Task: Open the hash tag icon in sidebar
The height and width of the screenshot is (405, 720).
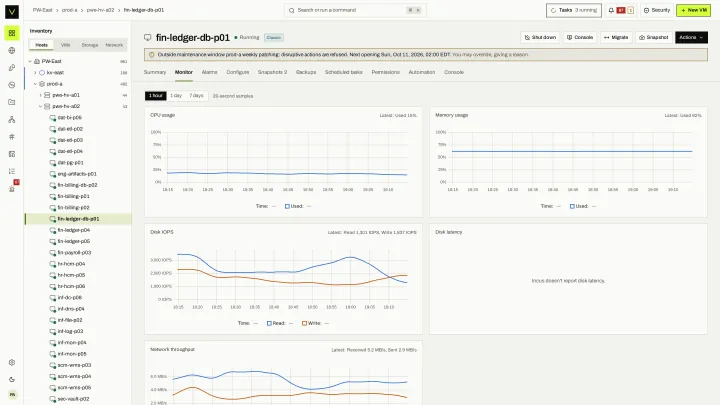Action: click(x=12, y=136)
